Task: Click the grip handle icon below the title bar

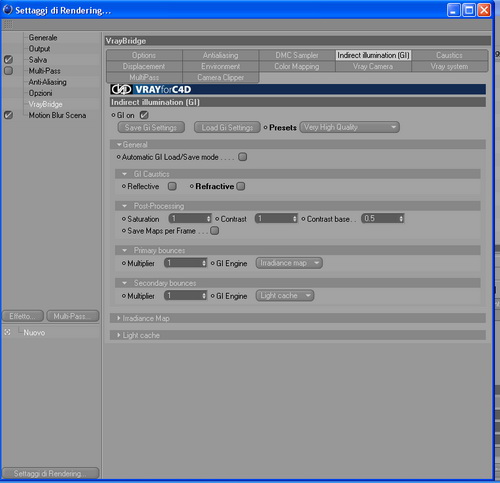Action: (8, 24)
